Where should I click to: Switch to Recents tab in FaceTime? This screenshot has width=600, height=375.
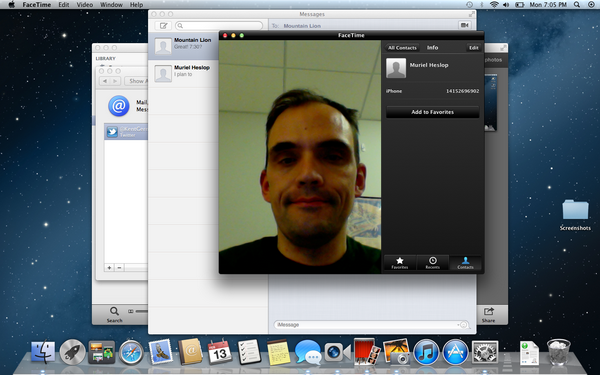[432, 263]
